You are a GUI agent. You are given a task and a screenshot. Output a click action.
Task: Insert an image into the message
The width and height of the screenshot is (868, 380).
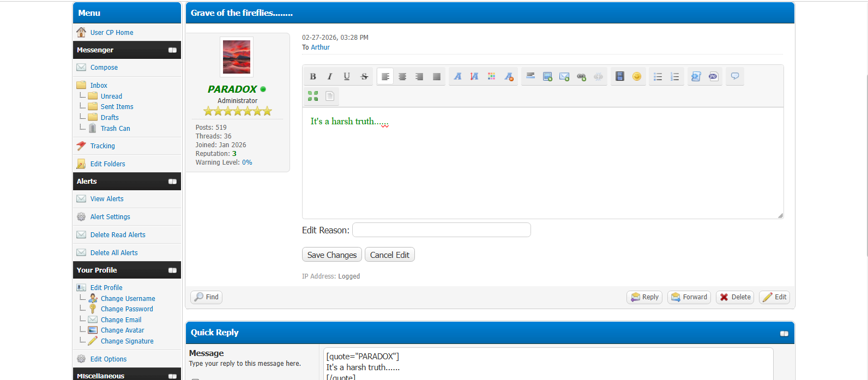[x=547, y=77]
